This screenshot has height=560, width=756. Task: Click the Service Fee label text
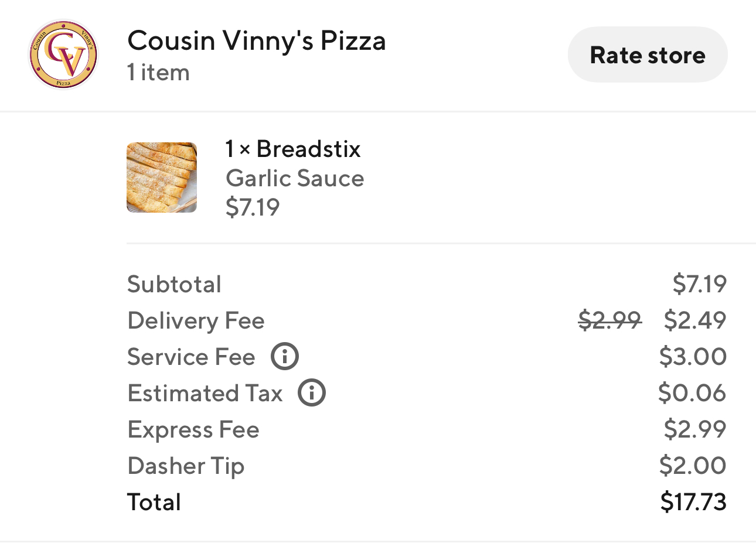tap(192, 357)
